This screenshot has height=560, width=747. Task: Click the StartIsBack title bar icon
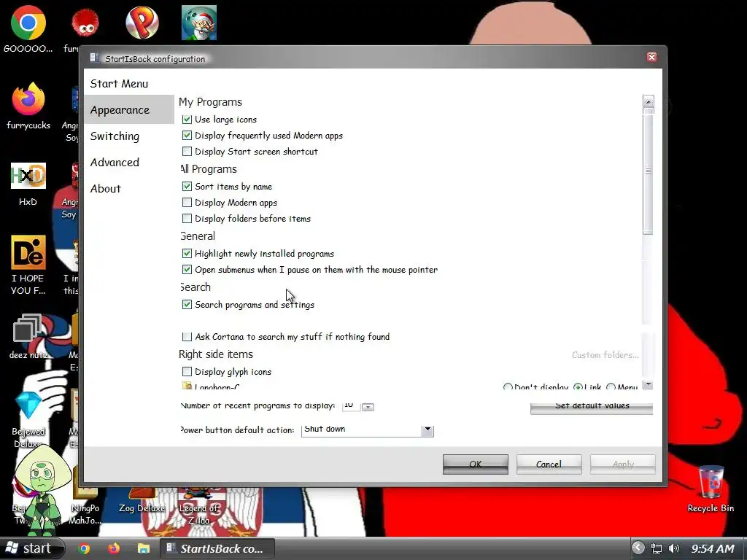(94, 58)
